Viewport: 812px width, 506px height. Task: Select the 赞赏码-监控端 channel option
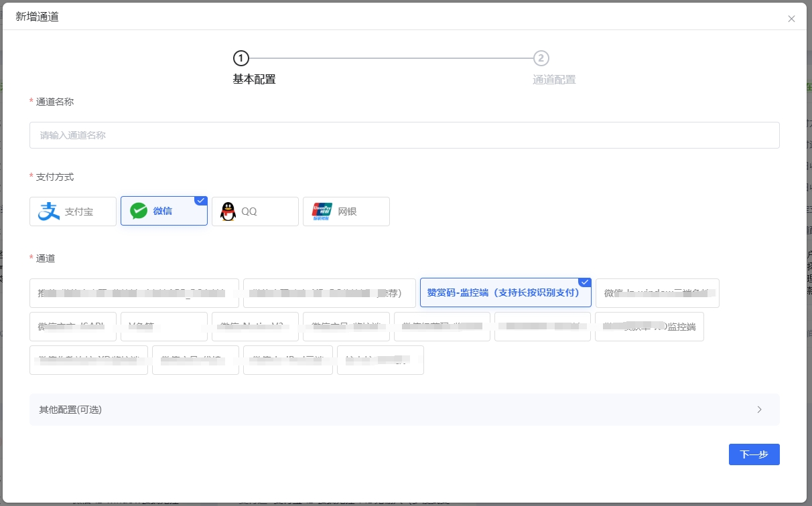(x=505, y=293)
